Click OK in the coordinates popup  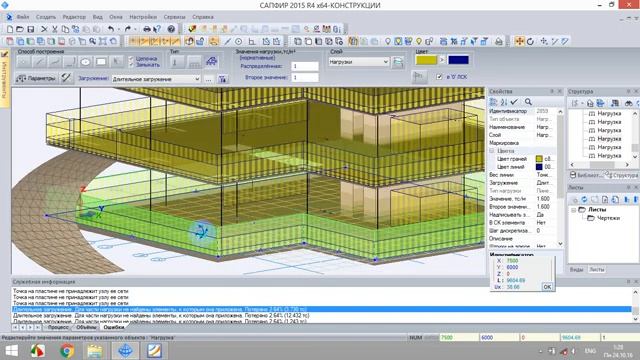click(547, 287)
